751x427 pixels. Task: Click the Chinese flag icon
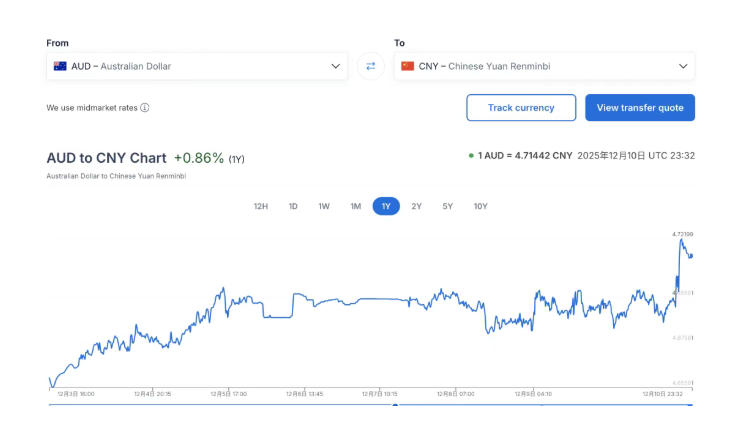tap(407, 66)
